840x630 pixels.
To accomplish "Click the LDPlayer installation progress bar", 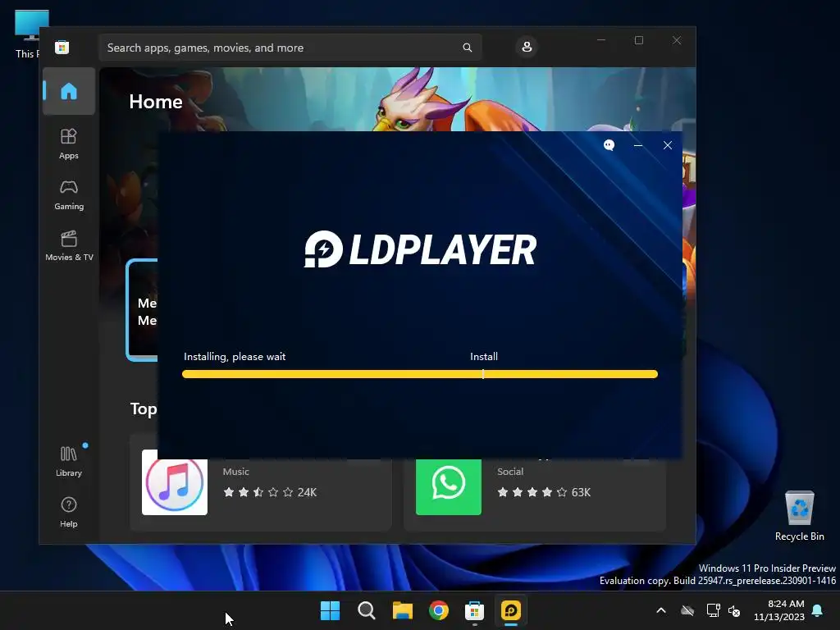I will pyautogui.click(x=420, y=374).
